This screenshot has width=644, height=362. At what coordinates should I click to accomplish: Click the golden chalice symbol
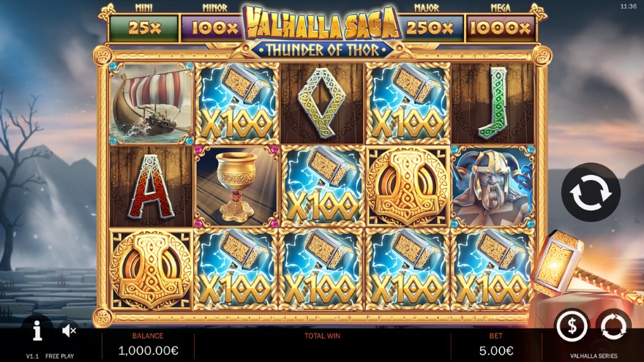point(236,186)
